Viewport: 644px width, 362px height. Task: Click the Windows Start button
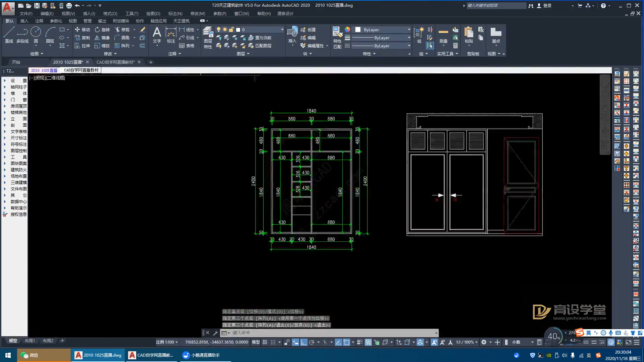click(x=8, y=355)
